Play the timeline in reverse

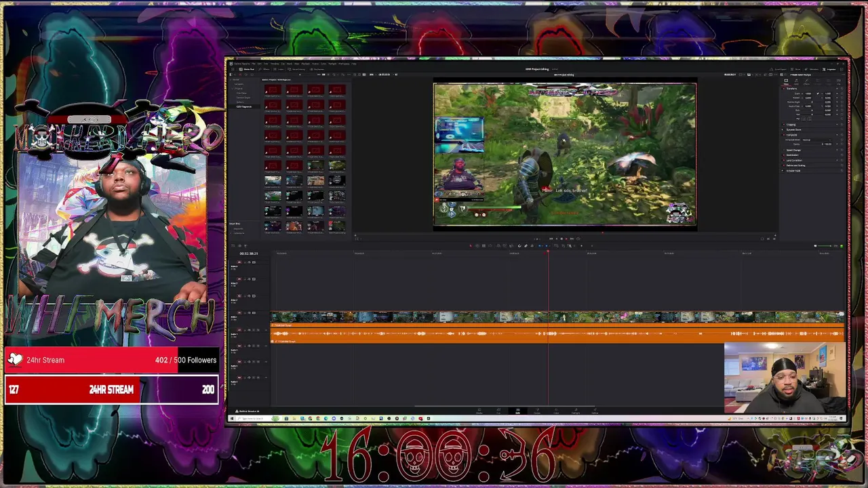[x=557, y=239]
